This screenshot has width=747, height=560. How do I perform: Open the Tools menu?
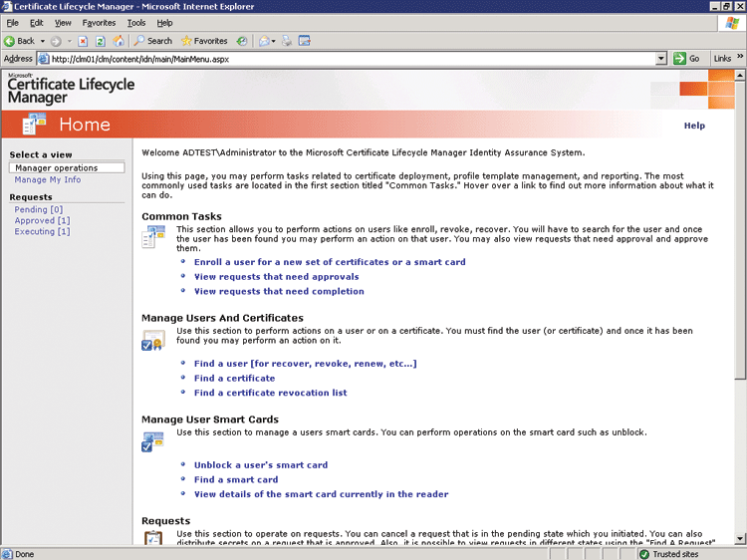[136, 23]
